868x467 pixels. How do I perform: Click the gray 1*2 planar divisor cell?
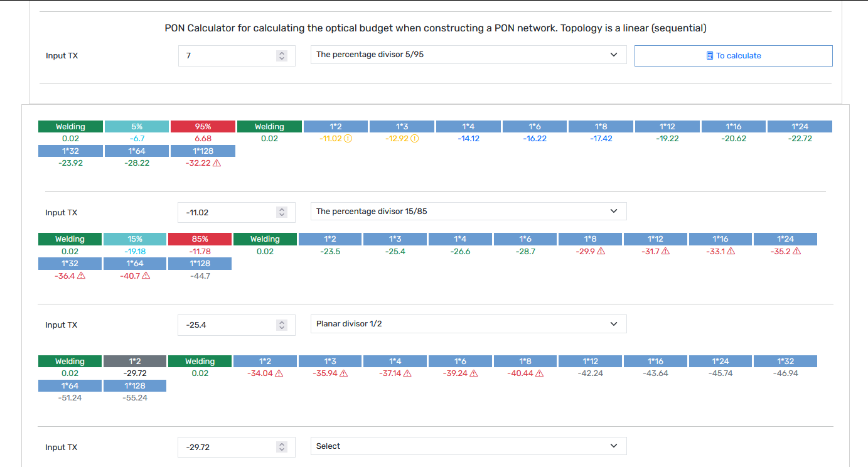pyautogui.click(x=135, y=362)
